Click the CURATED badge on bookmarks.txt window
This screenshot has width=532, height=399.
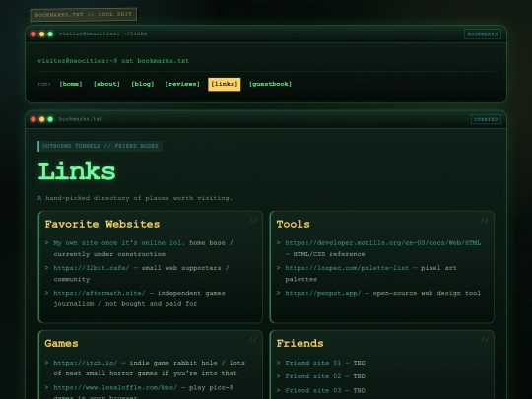(486, 119)
